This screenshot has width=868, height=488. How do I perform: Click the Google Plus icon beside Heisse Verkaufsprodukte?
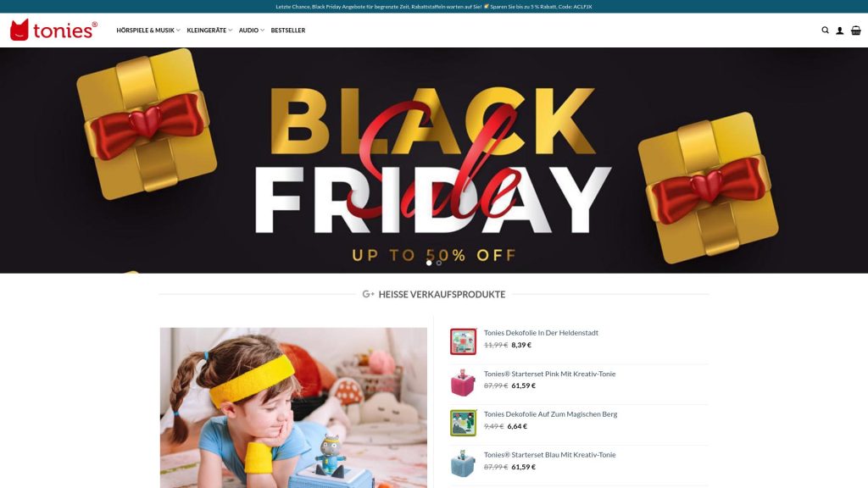pyautogui.click(x=368, y=294)
